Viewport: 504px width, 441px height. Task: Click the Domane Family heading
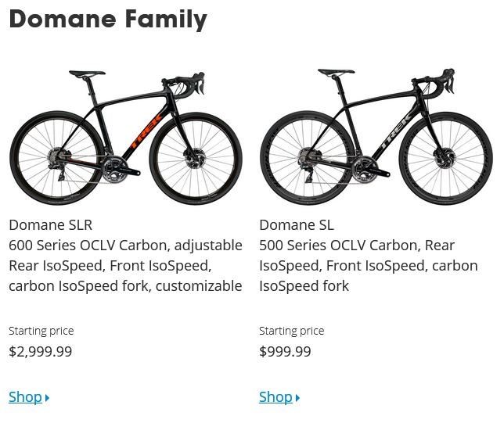(108, 20)
